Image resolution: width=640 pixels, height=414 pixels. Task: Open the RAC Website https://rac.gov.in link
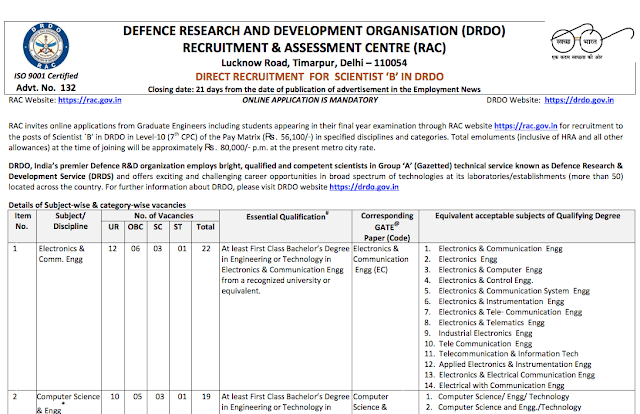point(90,100)
